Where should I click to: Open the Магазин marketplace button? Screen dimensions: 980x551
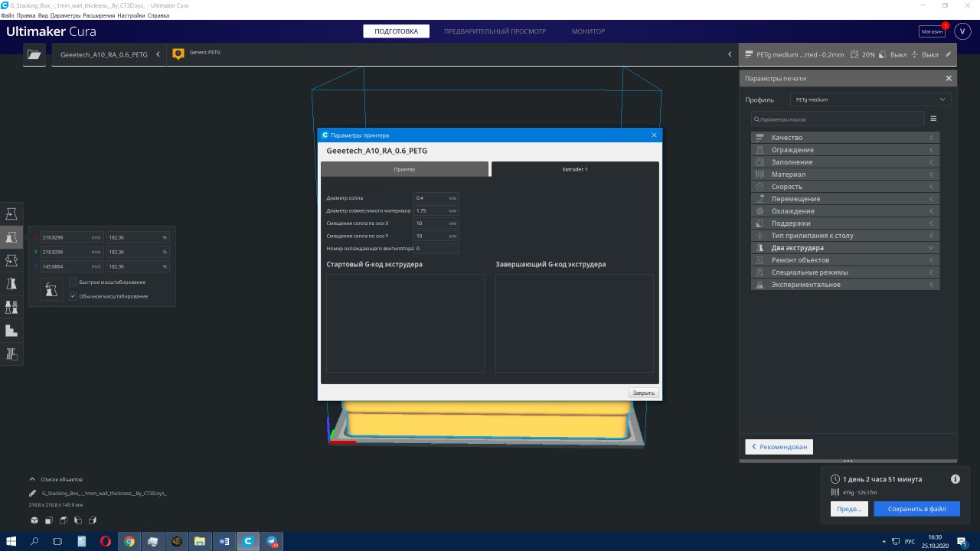[x=932, y=31]
